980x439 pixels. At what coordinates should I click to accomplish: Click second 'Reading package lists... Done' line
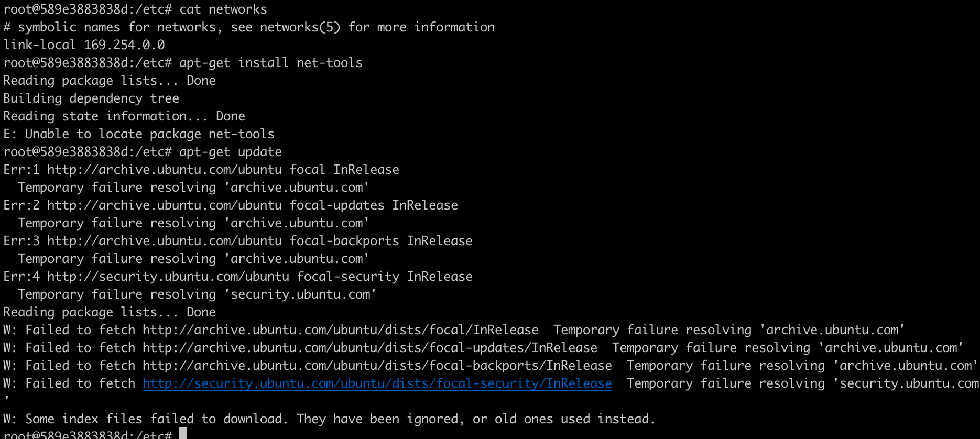(110, 312)
